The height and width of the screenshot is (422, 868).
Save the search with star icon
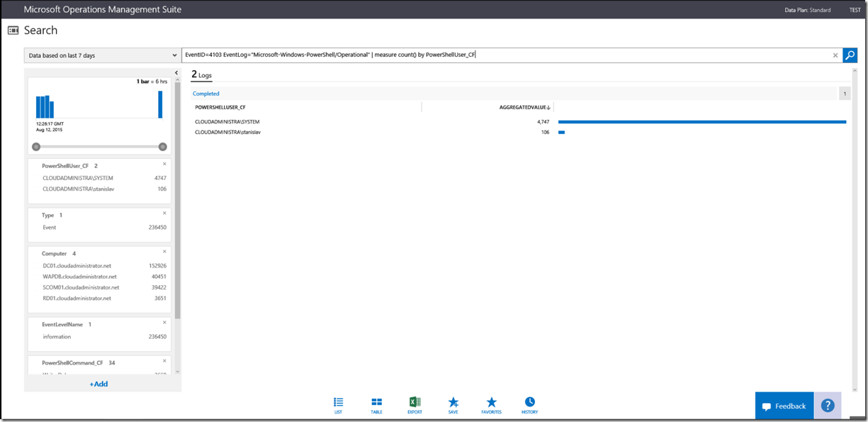pyautogui.click(x=453, y=405)
